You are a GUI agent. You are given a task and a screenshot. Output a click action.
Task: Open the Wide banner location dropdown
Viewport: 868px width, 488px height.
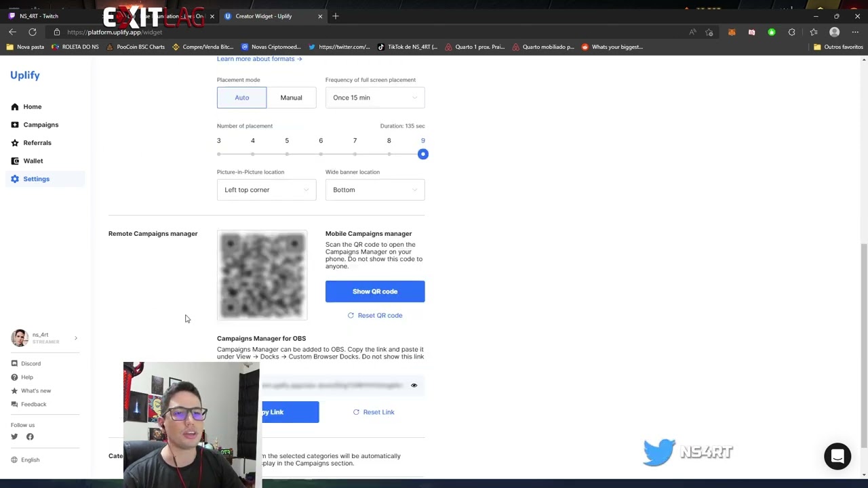[x=375, y=190]
